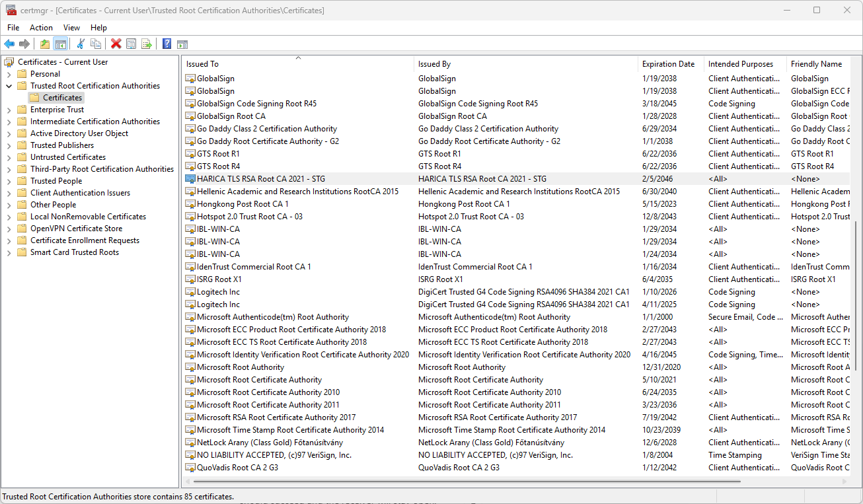This screenshot has width=863, height=504.
Task: Click the Certificates - Current User root icon
Action: point(9,62)
